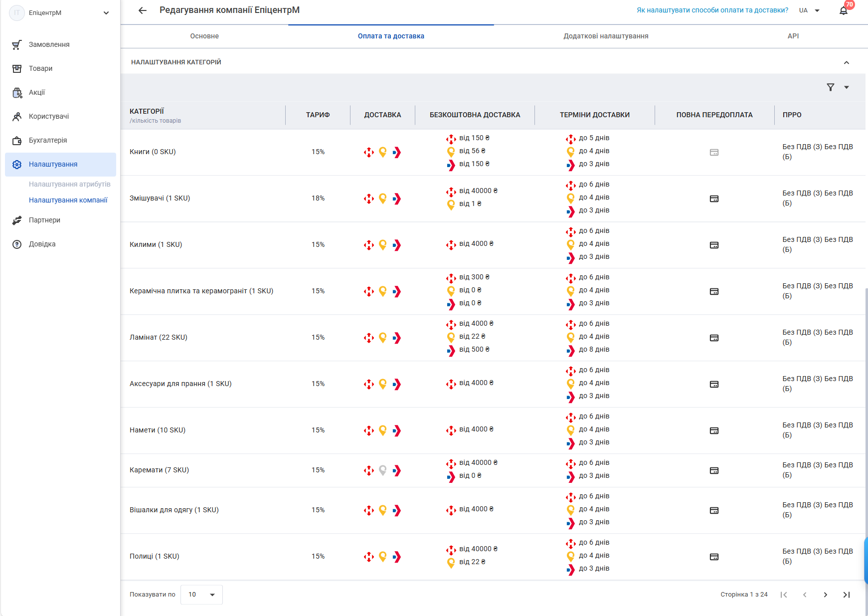The width and height of the screenshot is (868, 616).
Task: Toggle full prepayment card for Каремати
Action: pos(714,470)
